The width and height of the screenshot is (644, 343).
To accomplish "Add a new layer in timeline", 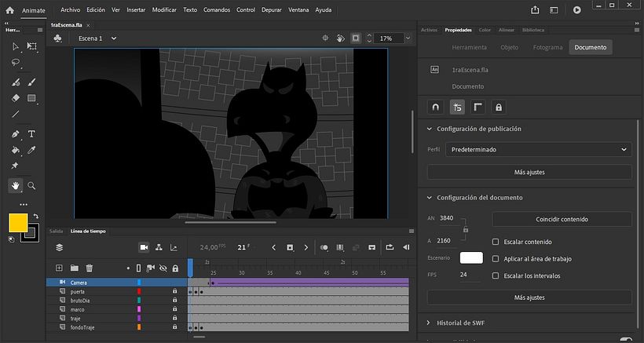I will [x=59, y=268].
